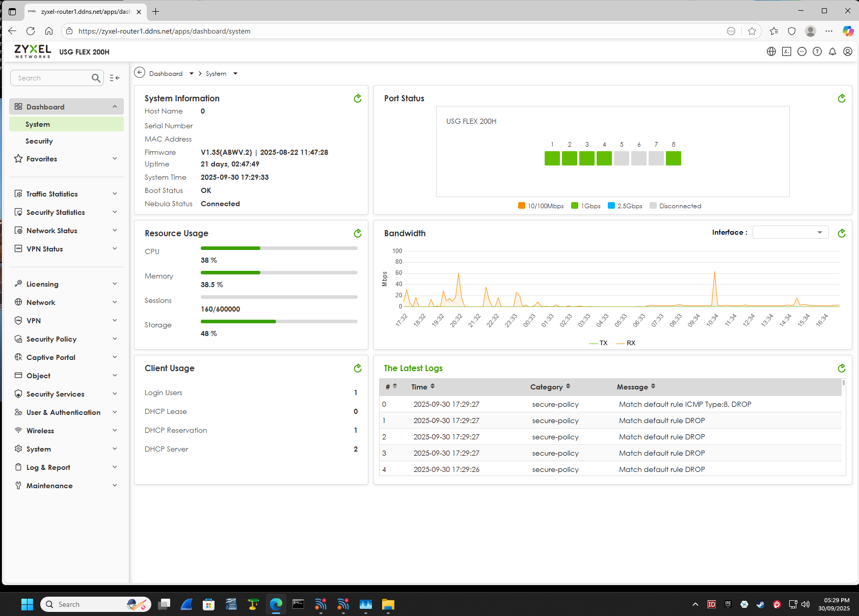Refresh the Resource Usage widget
The width and height of the screenshot is (859, 616).
point(358,233)
